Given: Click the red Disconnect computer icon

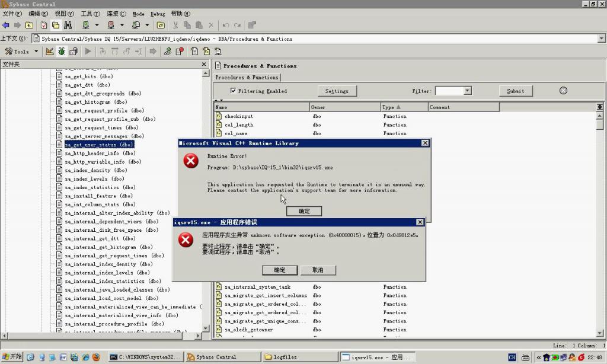Looking at the screenshot, I should point(111,25).
